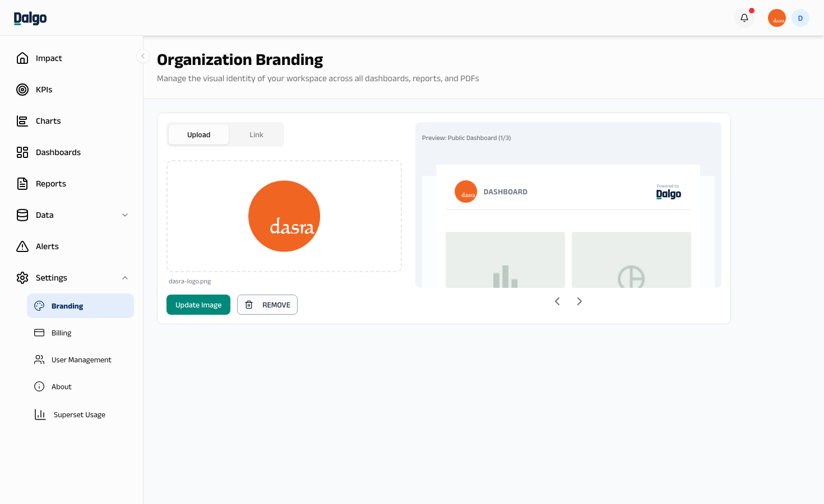Click the dasra logo in dashboard preview
824x504 pixels.
tap(466, 192)
